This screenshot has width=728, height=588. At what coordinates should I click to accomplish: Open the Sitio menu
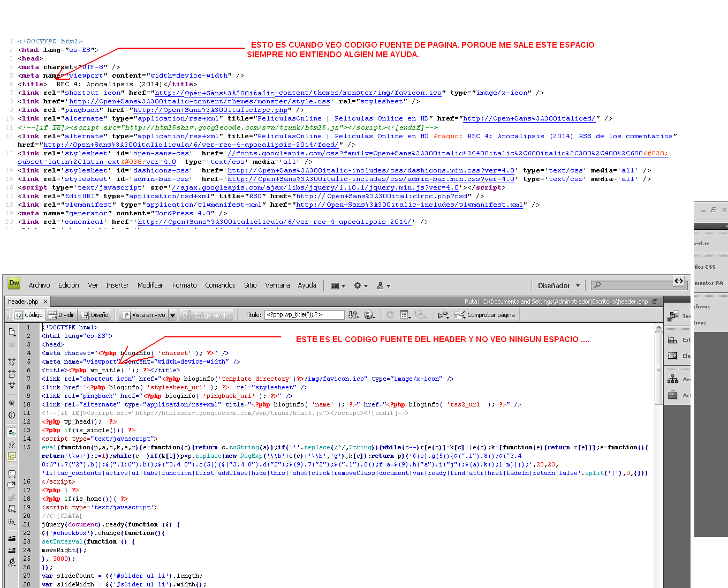tap(251, 285)
